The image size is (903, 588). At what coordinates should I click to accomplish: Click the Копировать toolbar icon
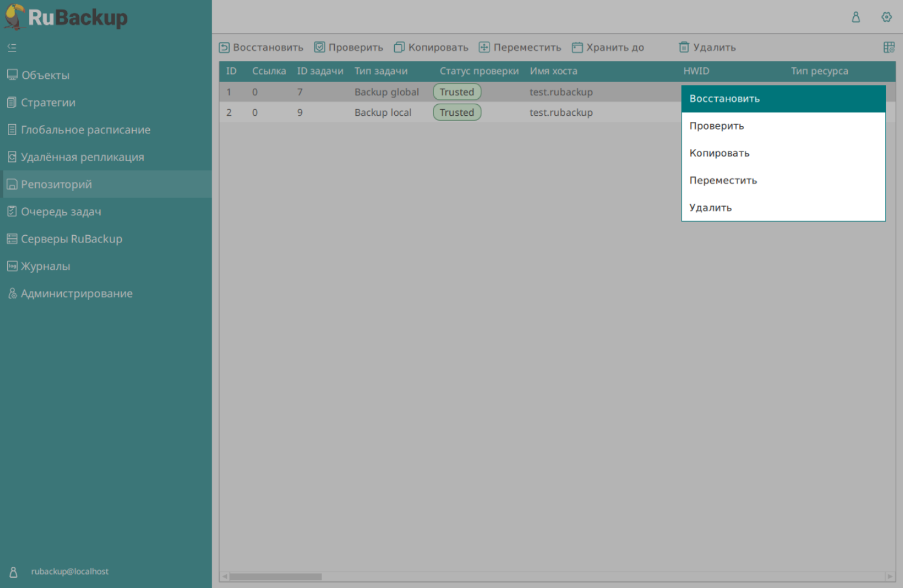tap(399, 47)
